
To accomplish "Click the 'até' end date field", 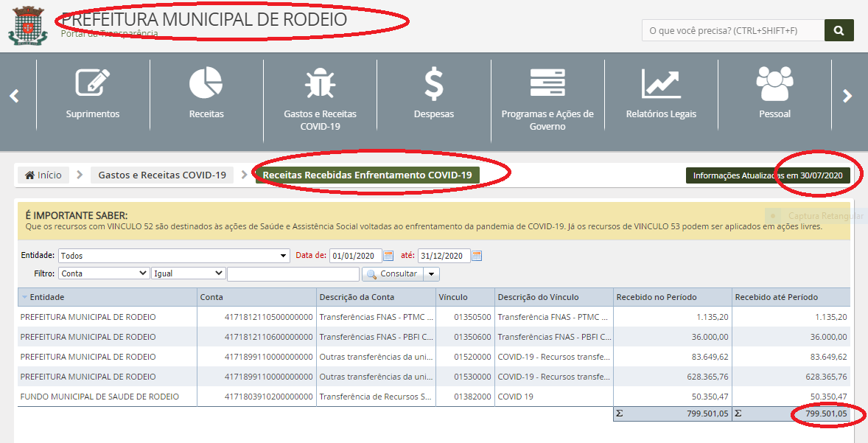I will tap(444, 256).
